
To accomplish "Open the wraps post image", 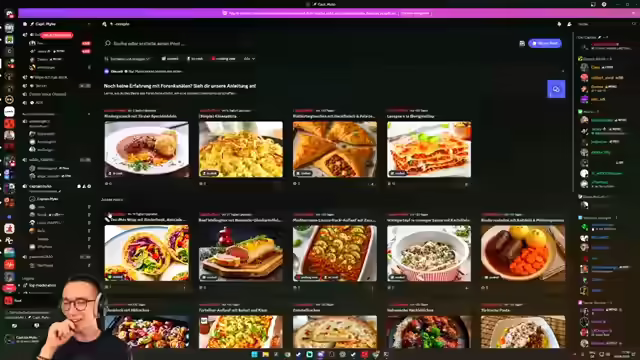I will [147, 253].
